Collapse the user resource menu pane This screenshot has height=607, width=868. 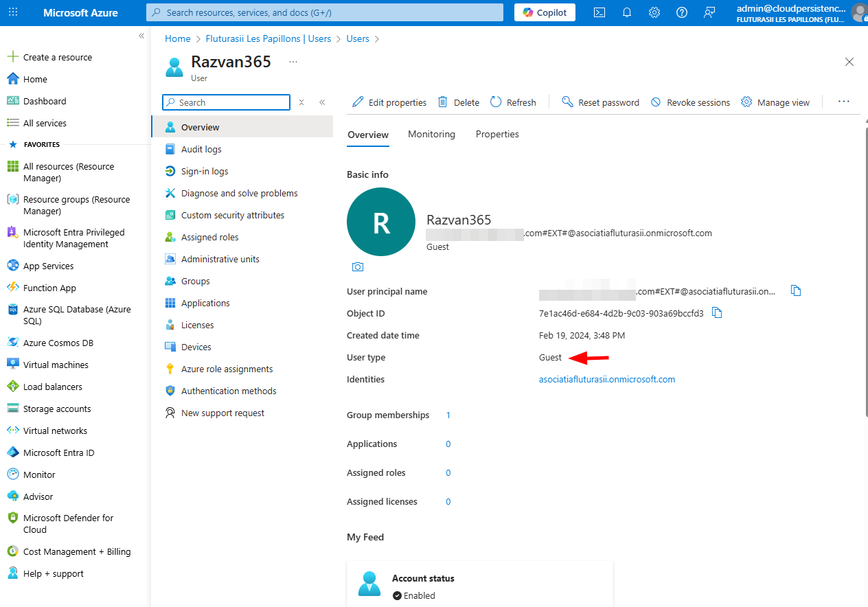pyautogui.click(x=322, y=102)
